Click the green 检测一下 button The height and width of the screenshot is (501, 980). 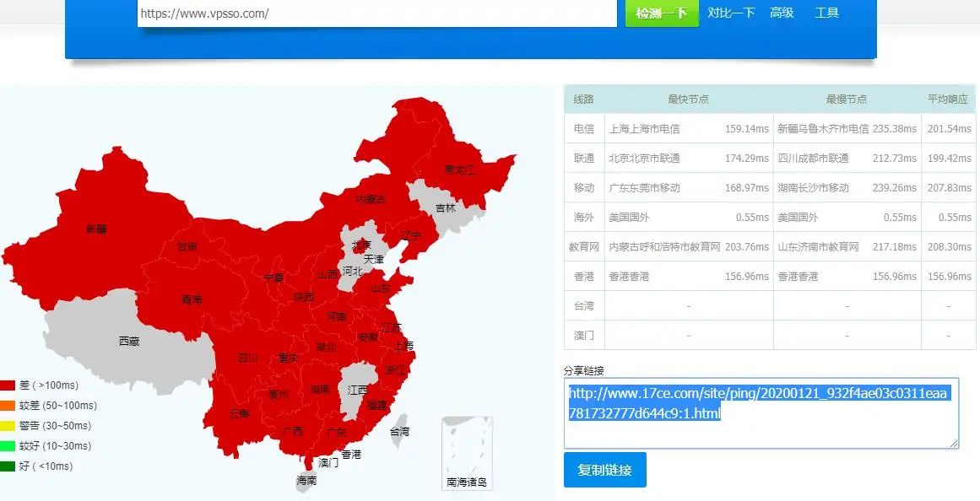coord(662,13)
